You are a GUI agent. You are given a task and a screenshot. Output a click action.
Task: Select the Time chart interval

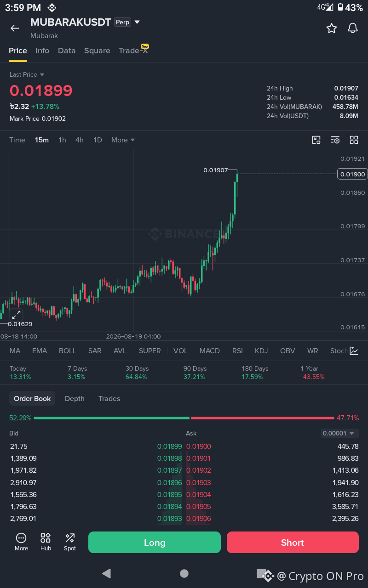pos(17,140)
